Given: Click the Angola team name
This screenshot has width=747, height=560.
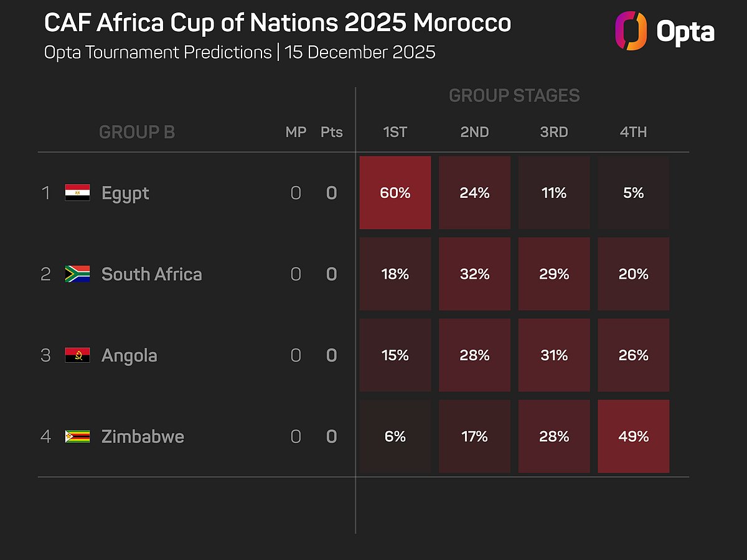Looking at the screenshot, I should point(129,355).
